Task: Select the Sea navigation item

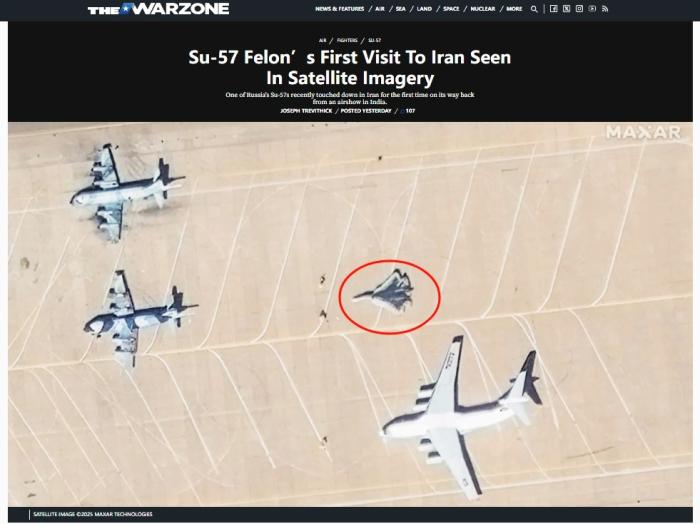Action: (x=401, y=9)
